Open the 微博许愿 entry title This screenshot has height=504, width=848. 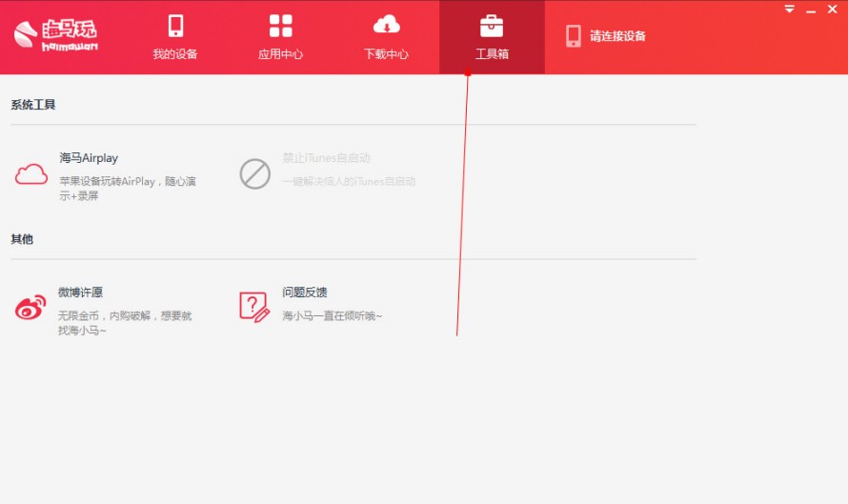point(81,292)
